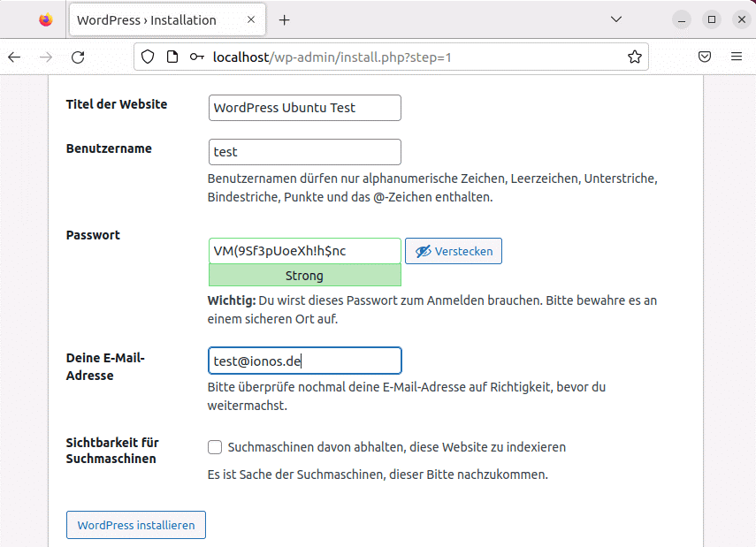756x547 pixels.
Task: Bookmark this page with the star icon
Action: 635,57
